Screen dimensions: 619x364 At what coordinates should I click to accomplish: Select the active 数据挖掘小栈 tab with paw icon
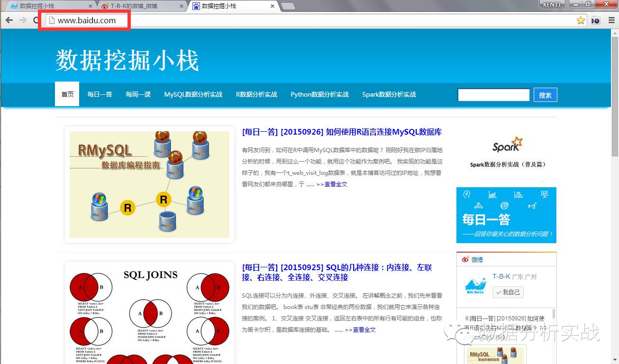coord(232,6)
